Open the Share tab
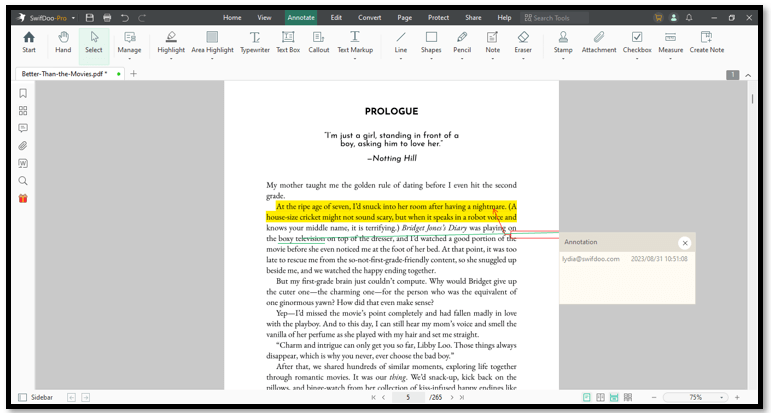Viewport: 771px width, 413px height. [474, 18]
